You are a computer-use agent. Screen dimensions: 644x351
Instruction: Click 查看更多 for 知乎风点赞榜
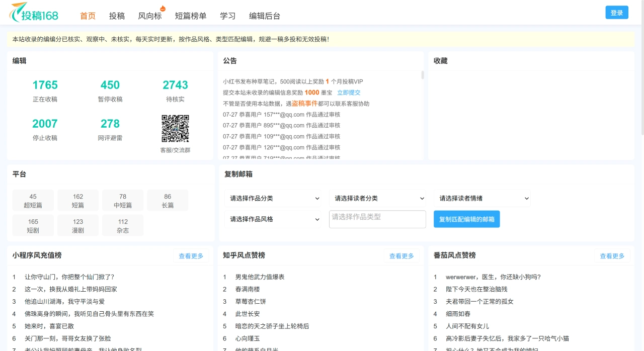point(401,256)
